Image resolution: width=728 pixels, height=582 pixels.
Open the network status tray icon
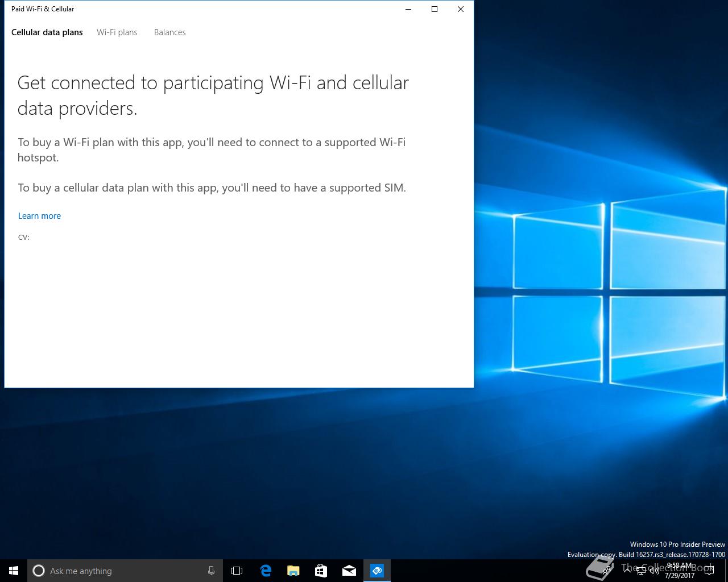pyautogui.click(x=641, y=571)
